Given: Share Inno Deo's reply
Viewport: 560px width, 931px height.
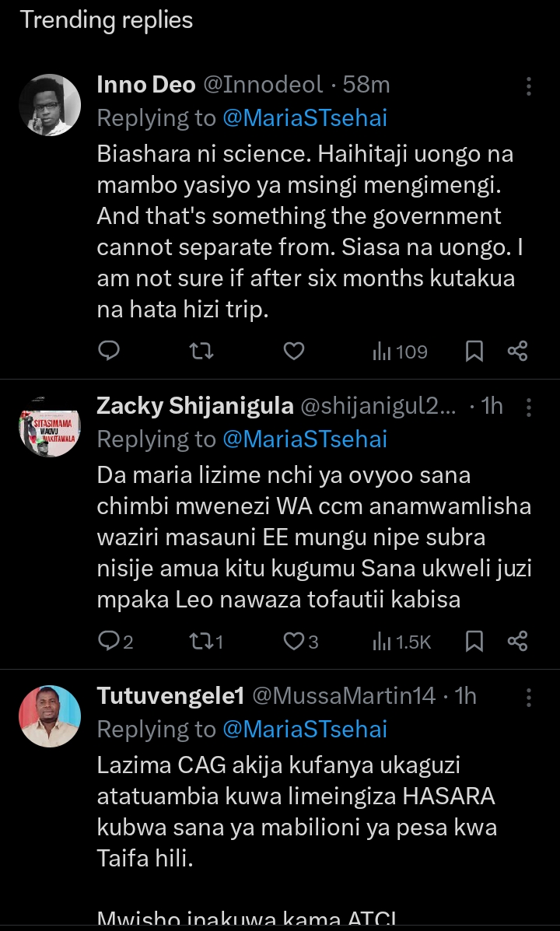Looking at the screenshot, I should coord(517,351).
